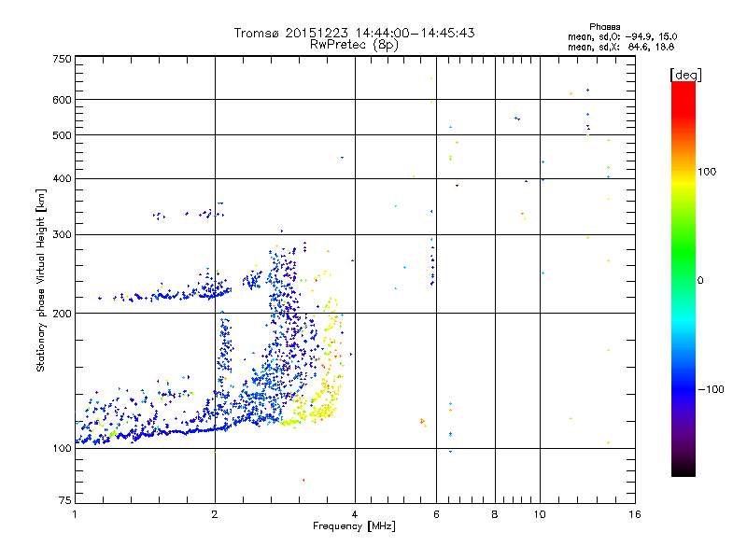This screenshot has width=747, height=560.
Task: Click the "mean, sd,O: -94.9, 15.0" line
Action: tap(622, 36)
